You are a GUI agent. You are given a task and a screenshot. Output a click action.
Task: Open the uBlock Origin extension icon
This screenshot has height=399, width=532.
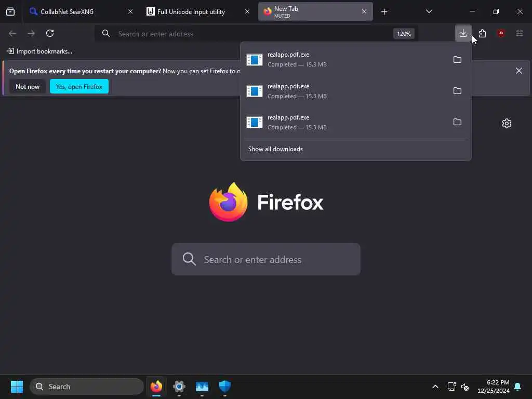501,33
